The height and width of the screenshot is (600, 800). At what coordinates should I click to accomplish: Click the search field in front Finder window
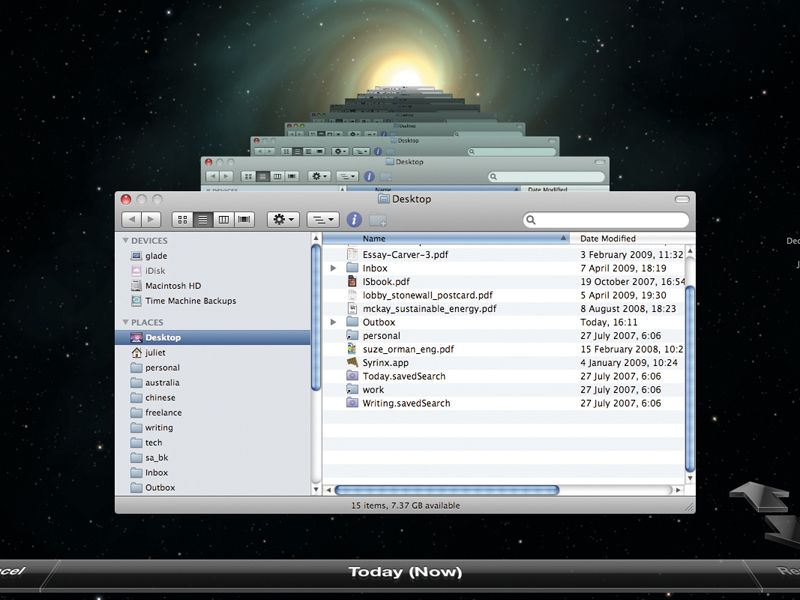tap(606, 220)
